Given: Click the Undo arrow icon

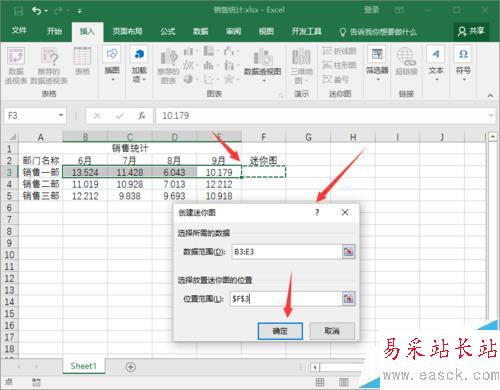Looking at the screenshot, I should (x=36, y=11).
